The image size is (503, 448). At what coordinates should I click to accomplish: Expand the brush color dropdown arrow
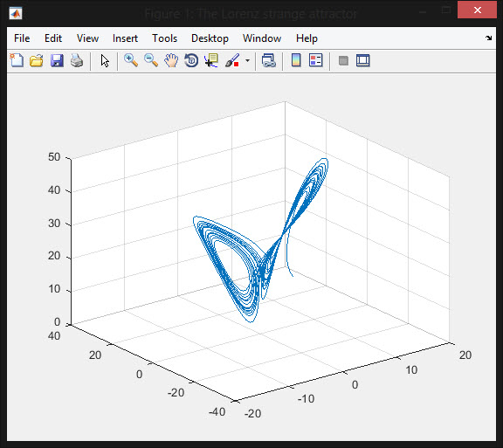pos(247,60)
